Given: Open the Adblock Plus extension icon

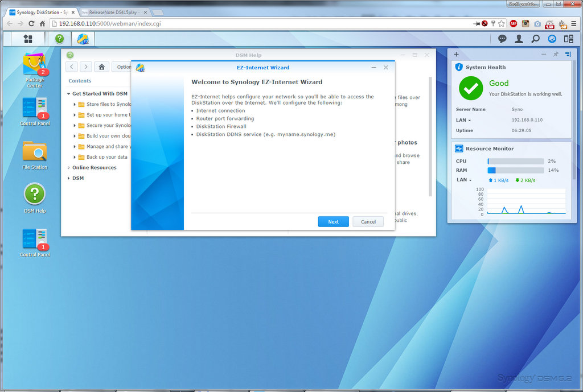Looking at the screenshot, I should coord(514,23).
